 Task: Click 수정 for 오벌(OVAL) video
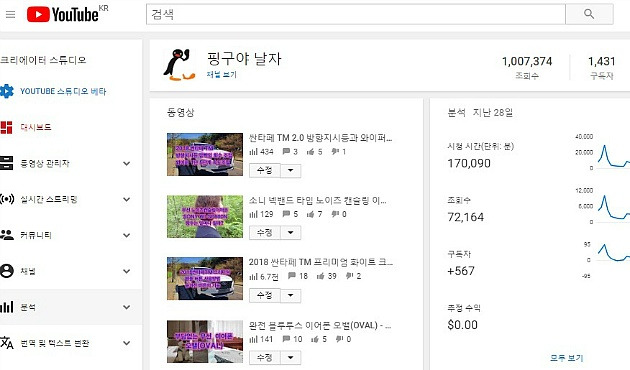pyautogui.click(x=264, y=358)
